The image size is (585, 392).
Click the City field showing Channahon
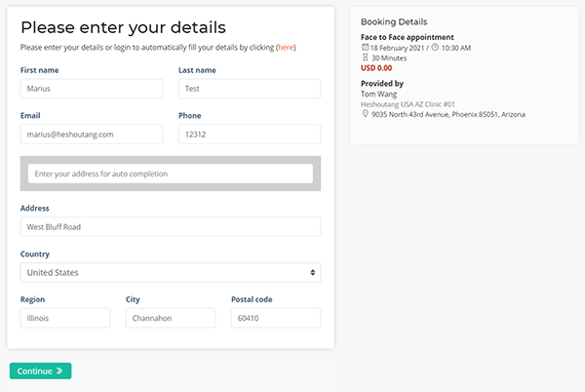click(171, 318)
